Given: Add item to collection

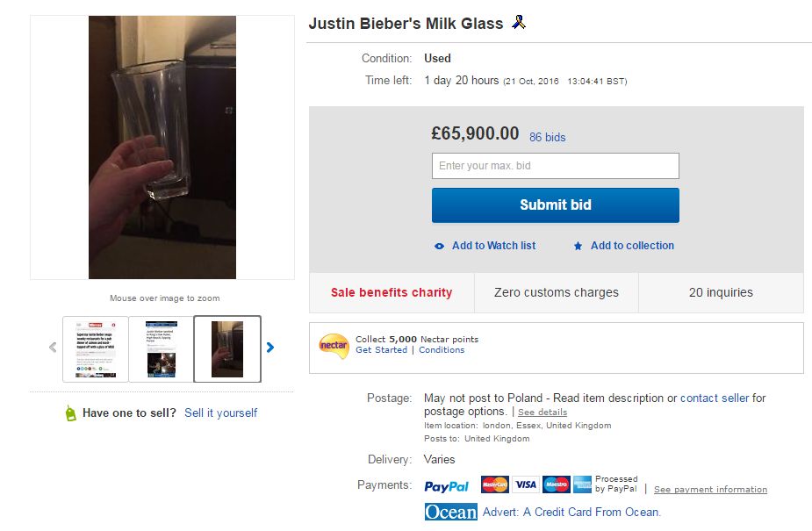Looking at the screenshot, I should [x=632, y=246].
